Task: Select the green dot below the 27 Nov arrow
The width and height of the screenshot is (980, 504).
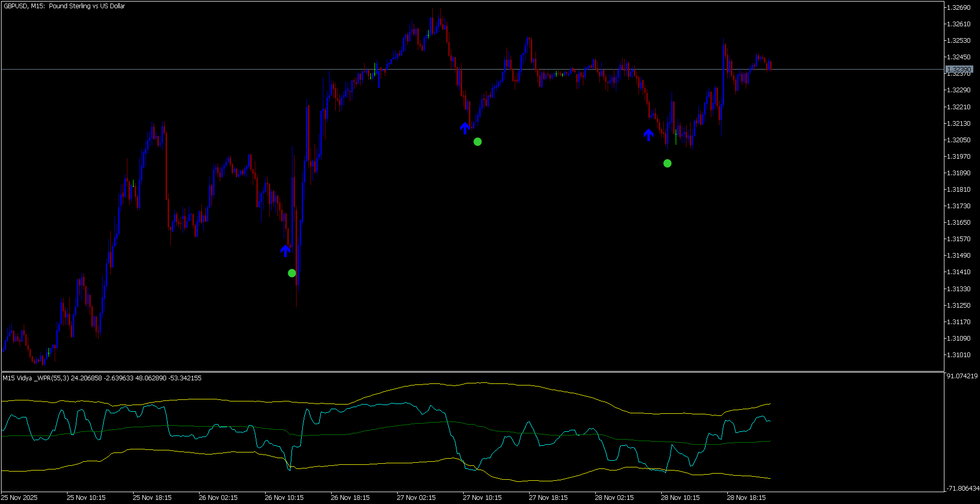Action: pyautogui.click(x=478, y=142)
